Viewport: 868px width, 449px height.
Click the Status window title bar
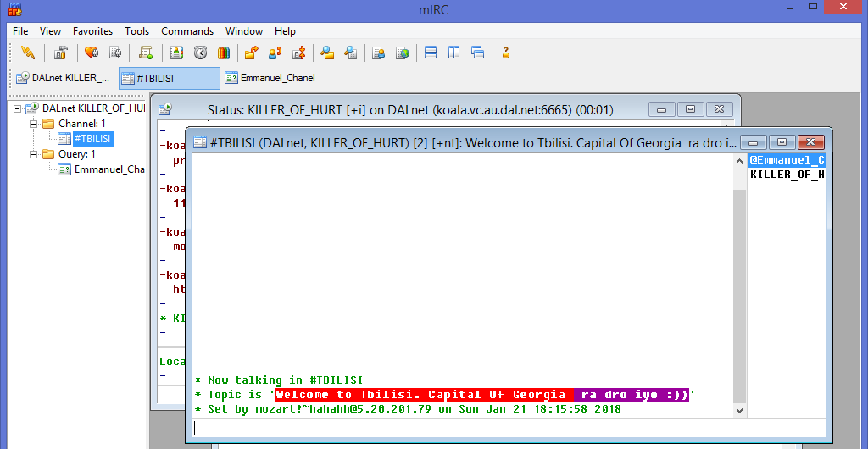[409, 109]
